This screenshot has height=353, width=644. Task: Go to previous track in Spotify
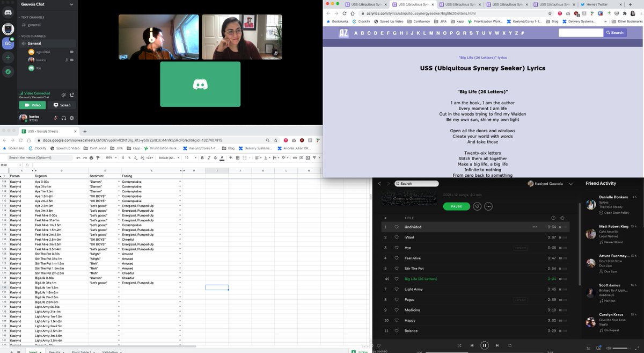click(x=472, y=345)
